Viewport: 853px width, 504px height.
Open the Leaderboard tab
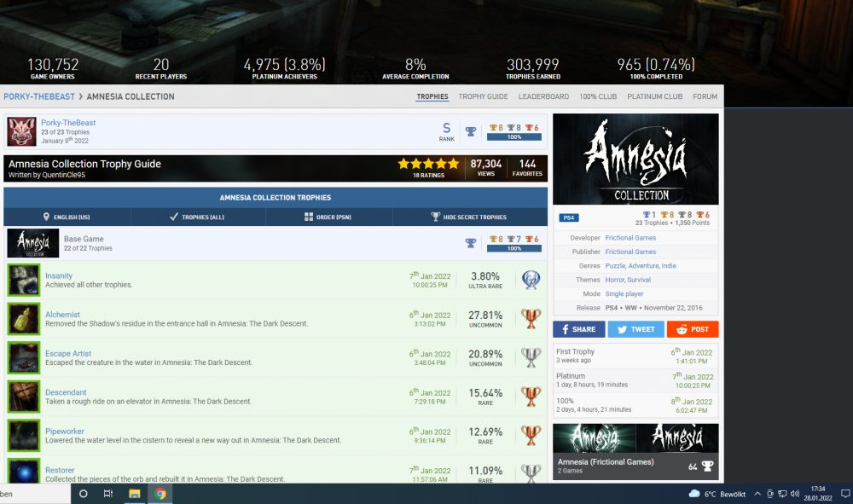[543, 97]
